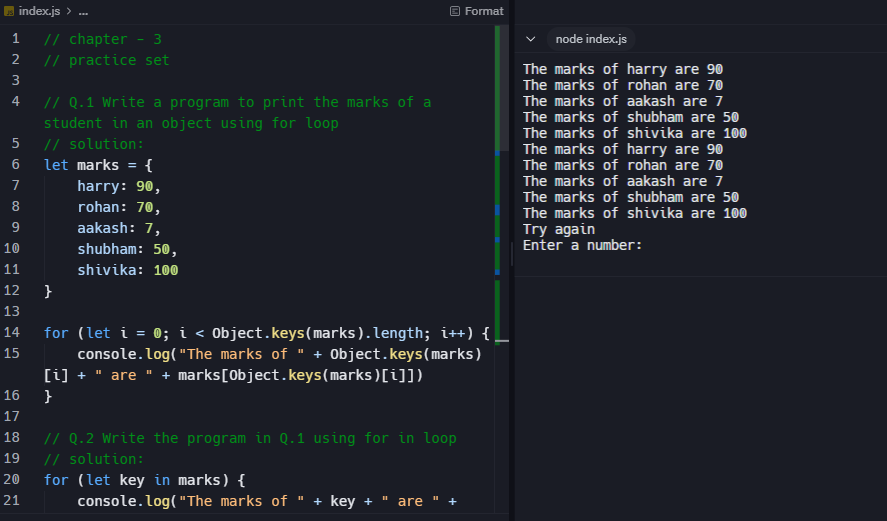Collapse the node index.js console chevron
The image size is (887, 521).
pyautogui.click(x=530, y=39)
